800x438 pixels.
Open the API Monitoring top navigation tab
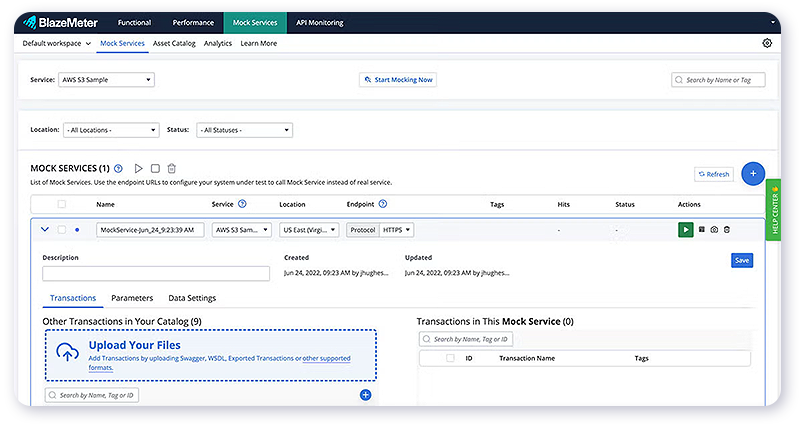pos(319,22)
